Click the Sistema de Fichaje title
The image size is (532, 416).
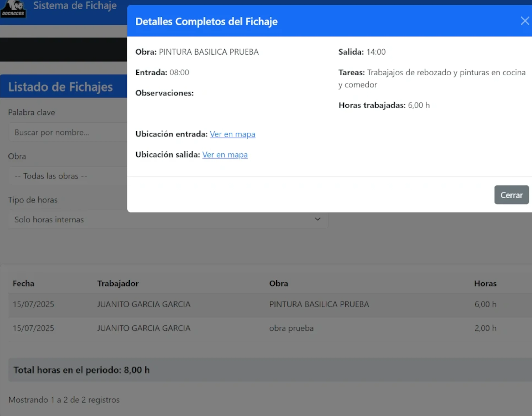(75, 5)
